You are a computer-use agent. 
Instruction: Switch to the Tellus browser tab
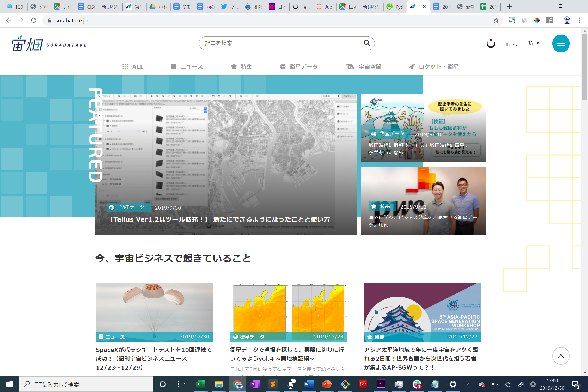click(301, 7)
